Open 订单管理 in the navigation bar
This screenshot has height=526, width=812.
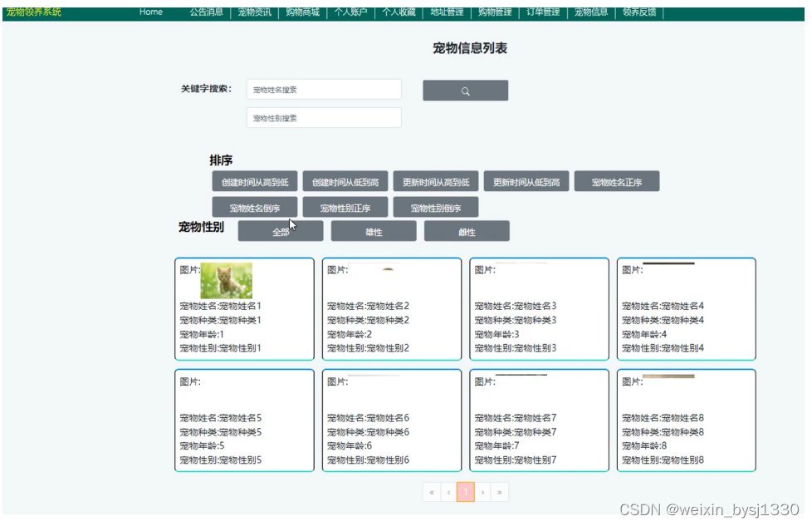tap(543, 12)
